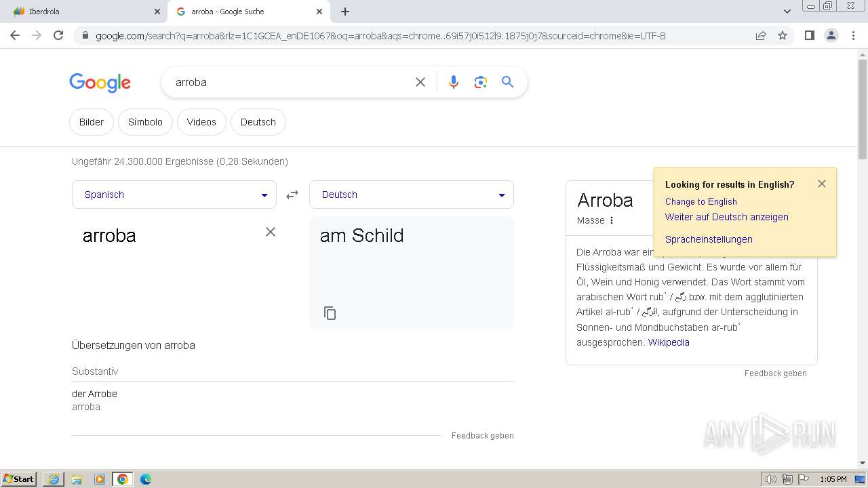Open the Wikipedia link in Arroba panel

(x=669, y=342)
